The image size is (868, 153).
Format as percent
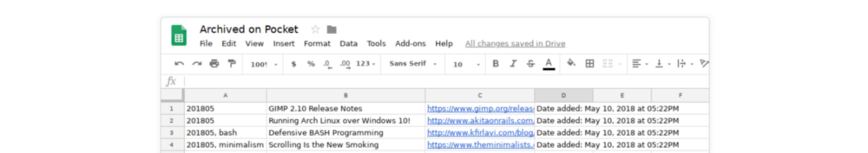click(x=311, y=64)
